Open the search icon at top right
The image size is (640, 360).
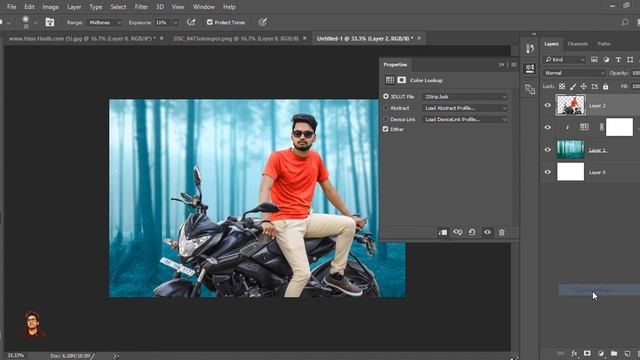point(625,22)
